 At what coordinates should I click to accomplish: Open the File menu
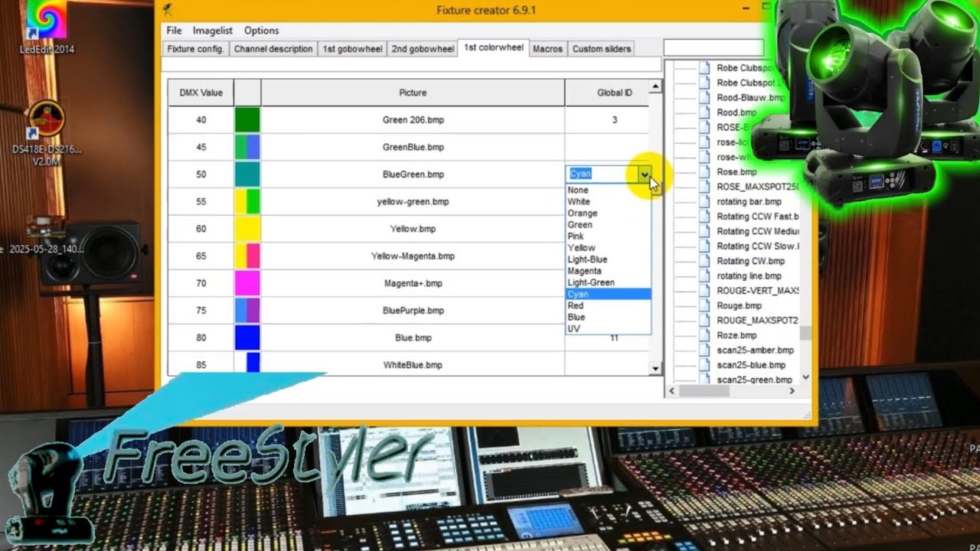[175, 31]
